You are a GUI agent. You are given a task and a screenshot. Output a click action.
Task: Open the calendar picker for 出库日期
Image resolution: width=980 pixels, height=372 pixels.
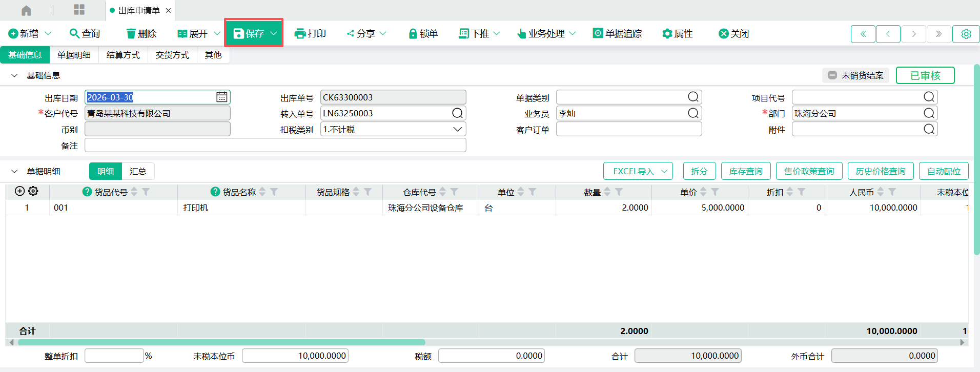(221, 97)
